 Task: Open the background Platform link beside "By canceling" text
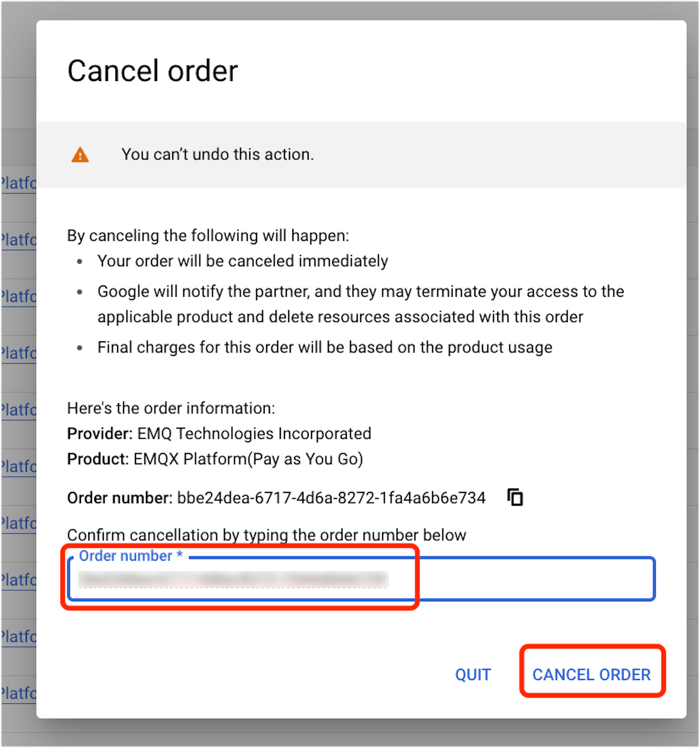point(18,240)
